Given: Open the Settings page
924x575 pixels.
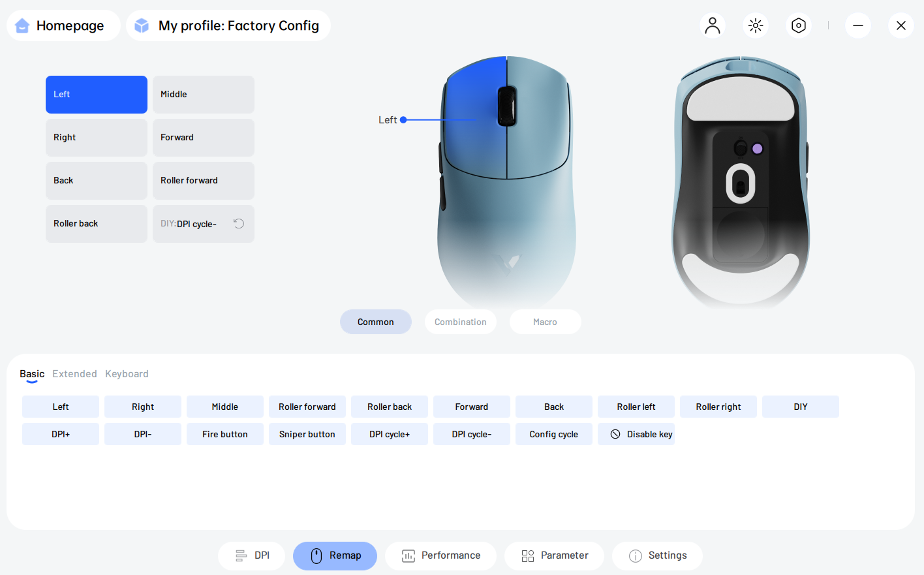Looking at the screenshot, I should (x=657, y=555).
